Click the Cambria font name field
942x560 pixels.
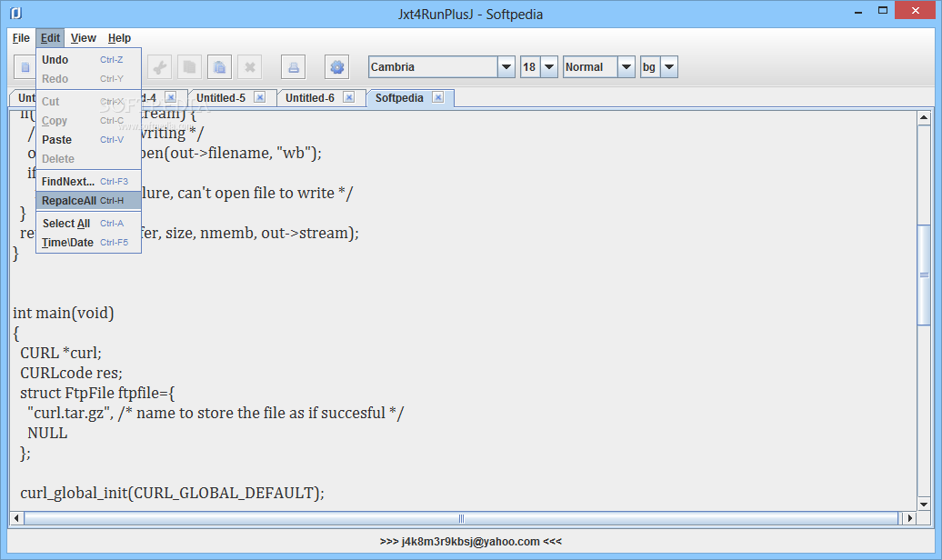tap(433, 66)
